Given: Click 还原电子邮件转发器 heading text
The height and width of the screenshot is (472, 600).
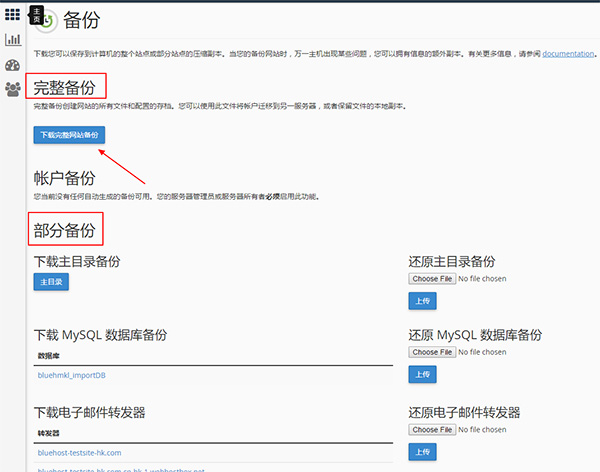Looking at the screenshot, I should coord(464,413).
